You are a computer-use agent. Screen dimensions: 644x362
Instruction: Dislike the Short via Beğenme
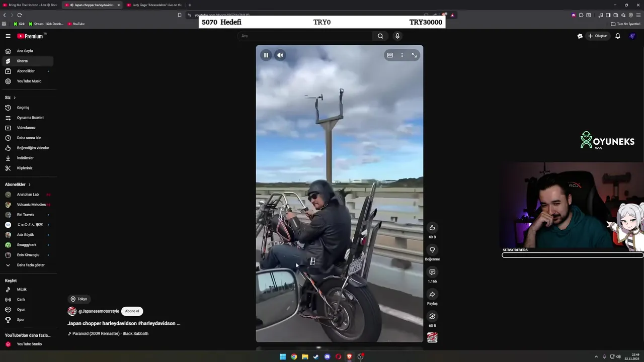point(432,250)
